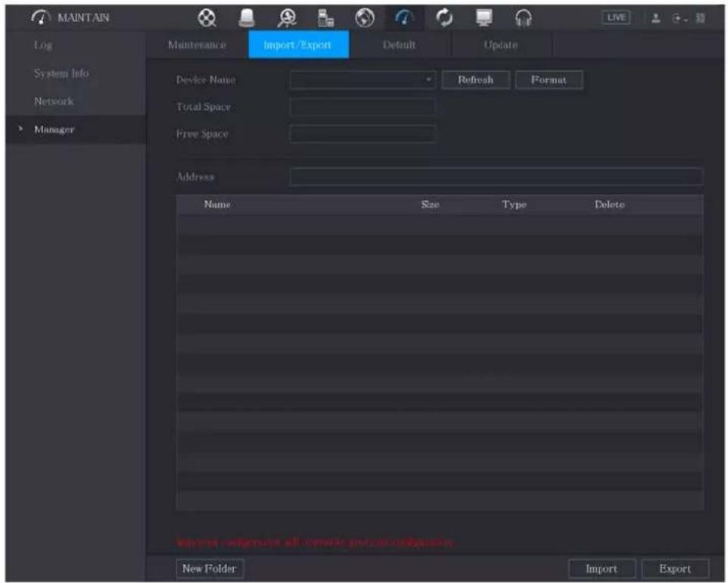Switch to LIVE view

click(616, 17)
